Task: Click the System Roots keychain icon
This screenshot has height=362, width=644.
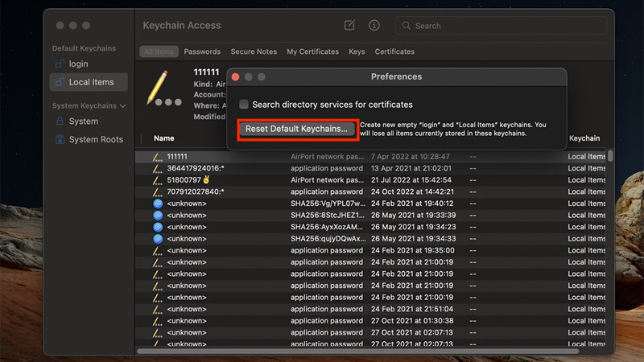Action: point(59,139)
